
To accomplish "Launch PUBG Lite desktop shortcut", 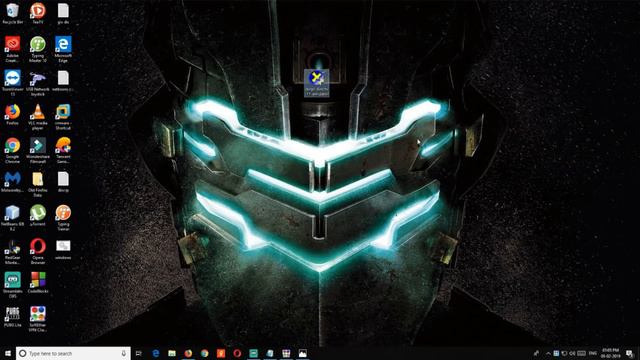I will click(x=13, y=317).
